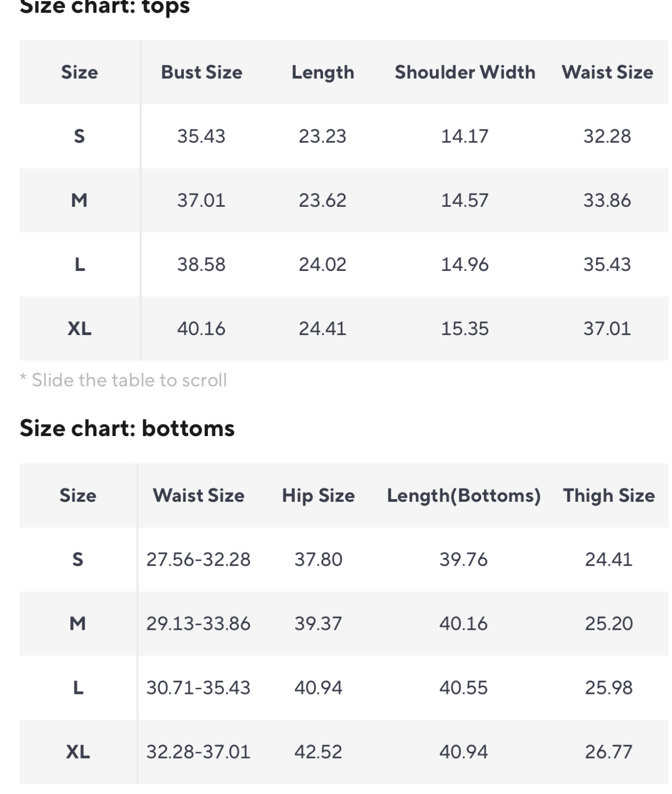Screen dimensions: 672x794
Task: Click the waist range 27.56-32.28
Action: [198, 559]
